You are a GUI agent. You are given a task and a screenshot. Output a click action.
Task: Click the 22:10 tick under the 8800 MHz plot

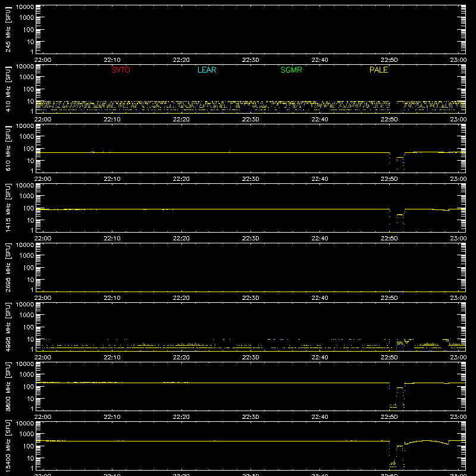(x=112, y=417)
